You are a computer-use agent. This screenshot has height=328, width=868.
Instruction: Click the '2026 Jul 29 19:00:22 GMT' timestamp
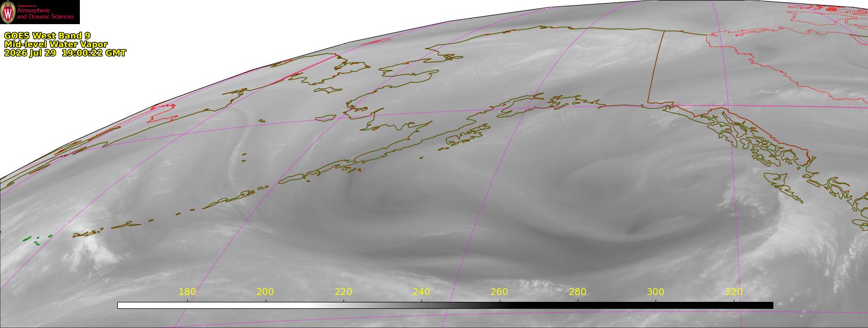coord(65,53)
